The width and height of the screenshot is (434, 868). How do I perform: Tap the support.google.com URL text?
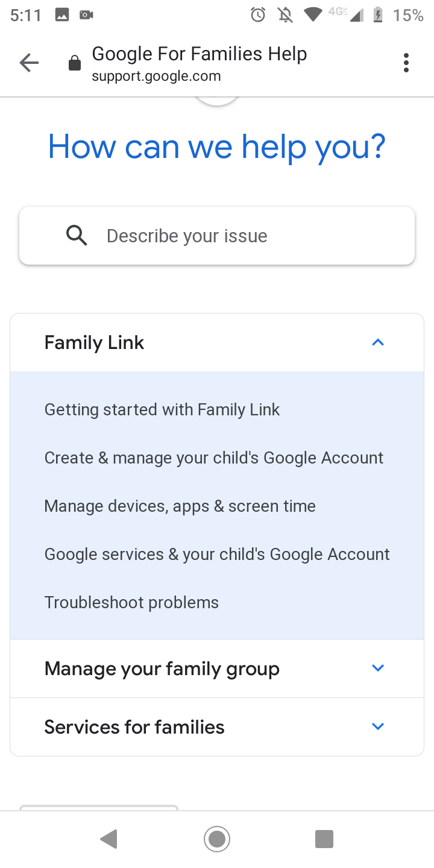click(x=156, y=77)
